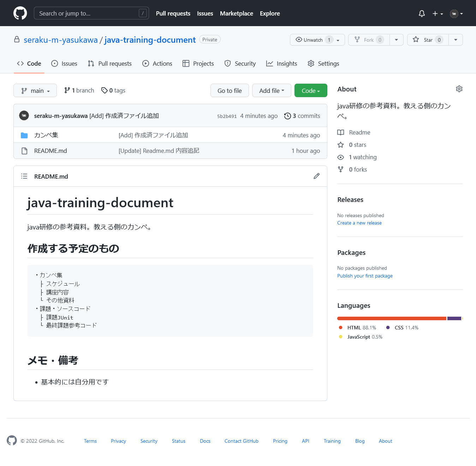Open the footer Privacy link
The height and width of the screenshot is (466, 476).
[118, 441]
